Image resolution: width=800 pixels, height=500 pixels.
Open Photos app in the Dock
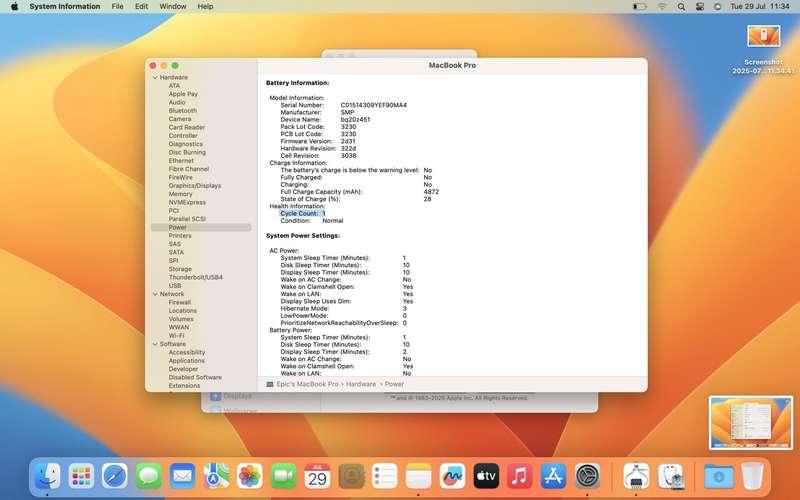click(249, 477)
